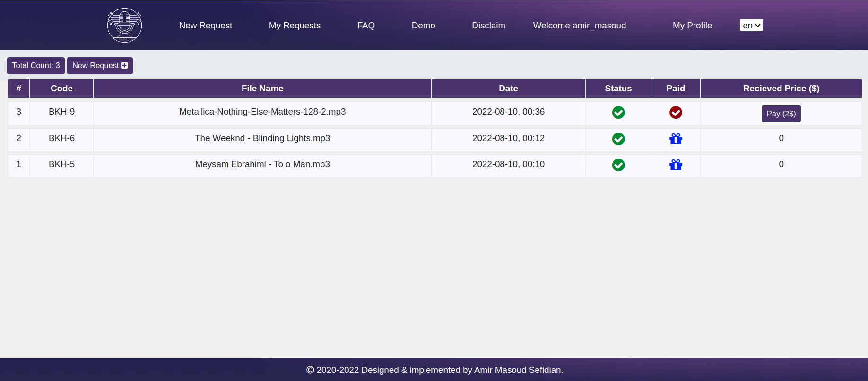
Task: Click the Date column header
Action: pos(508,89)
